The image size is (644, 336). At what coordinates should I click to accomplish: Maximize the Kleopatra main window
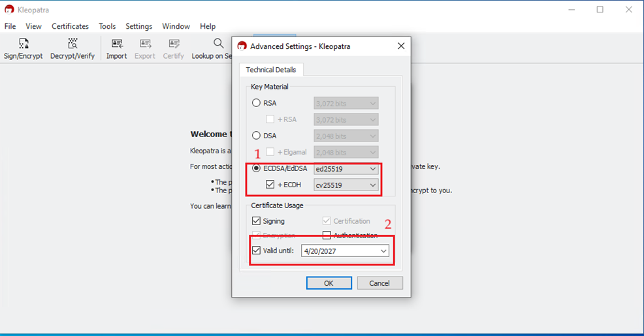pos(600,9)
